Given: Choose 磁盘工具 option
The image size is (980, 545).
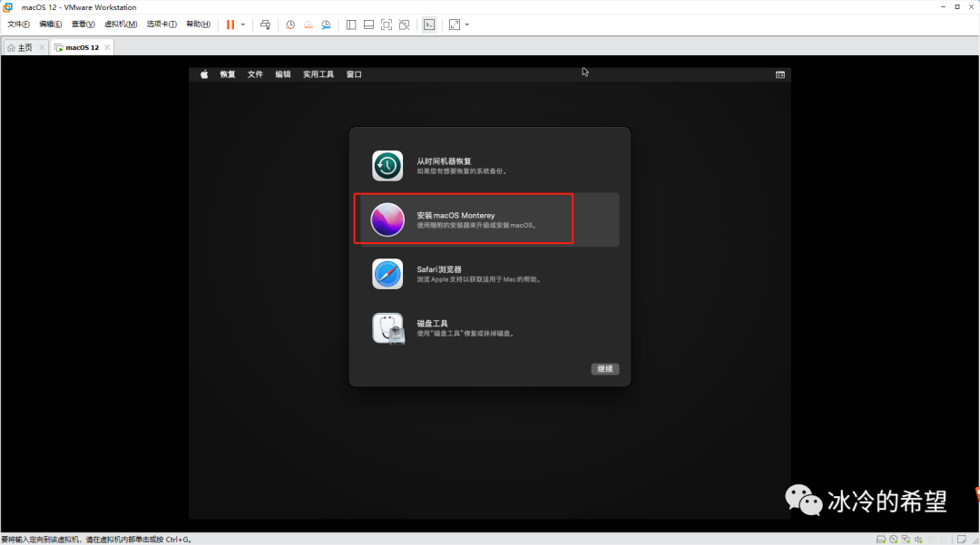Looking at the screenshot, I should [489, 328].
